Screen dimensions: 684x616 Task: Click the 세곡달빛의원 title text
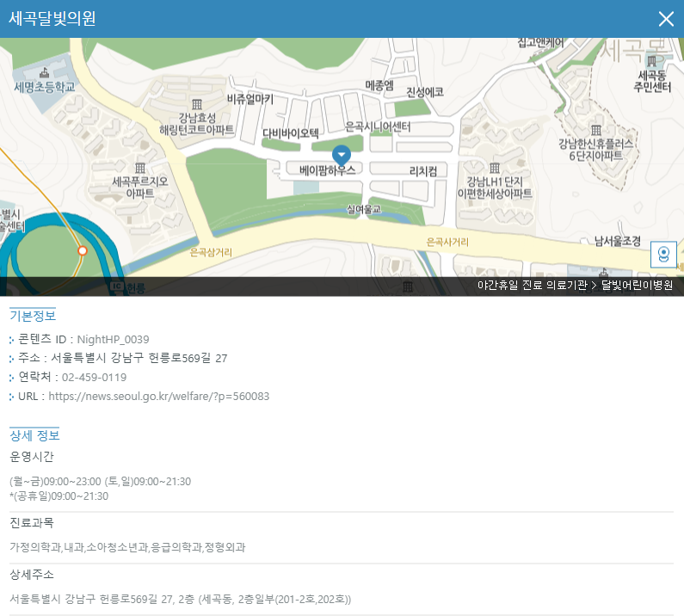(52, 18)
